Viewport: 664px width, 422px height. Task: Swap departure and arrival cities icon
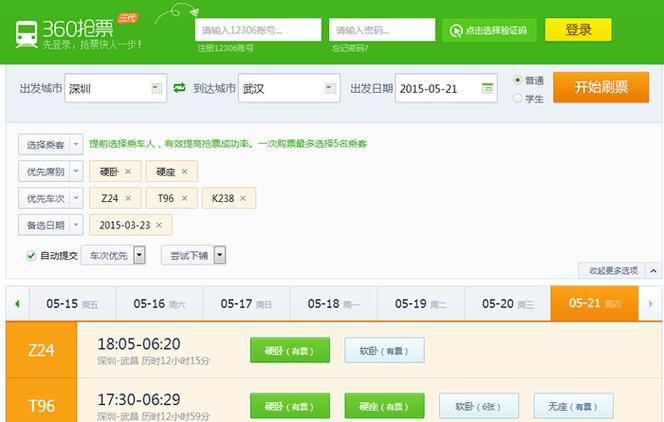(180, 88)
